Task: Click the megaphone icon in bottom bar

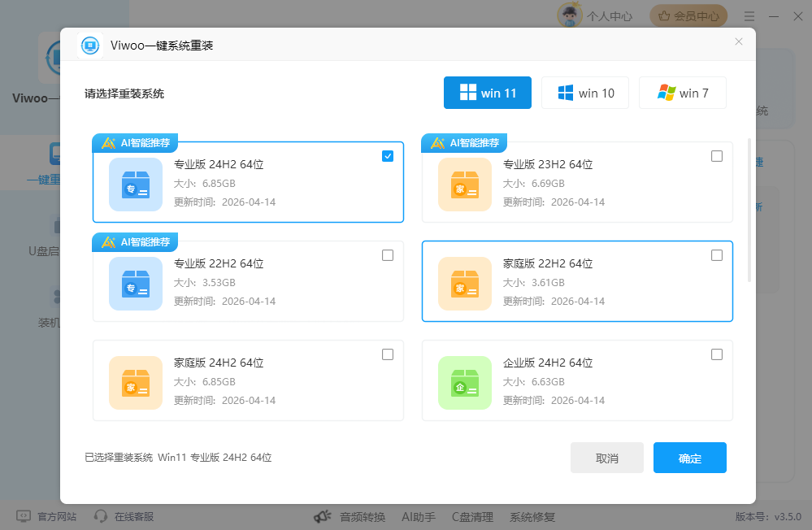Action: tap(322, 516)
